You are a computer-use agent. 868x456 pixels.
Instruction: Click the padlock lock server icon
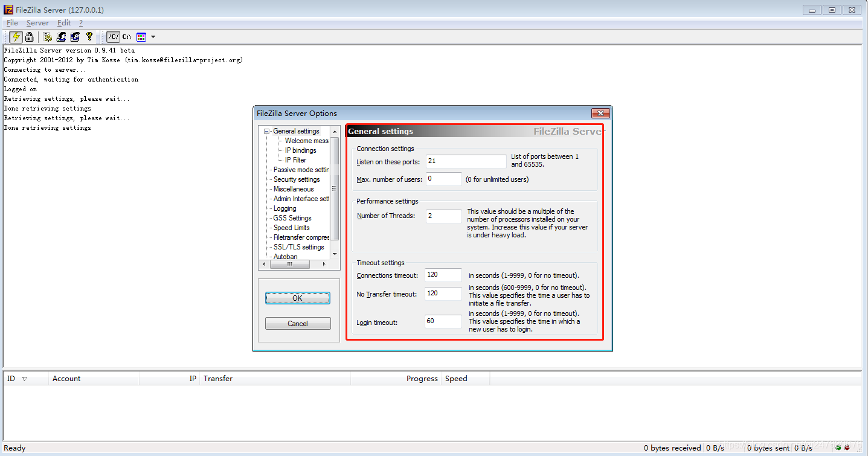point(29,37)
